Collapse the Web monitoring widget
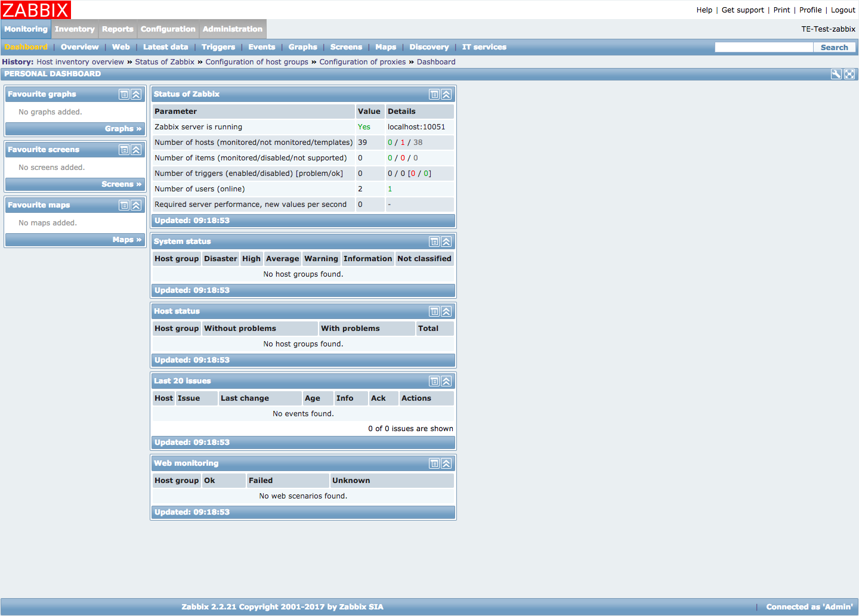 coord(446,463)
